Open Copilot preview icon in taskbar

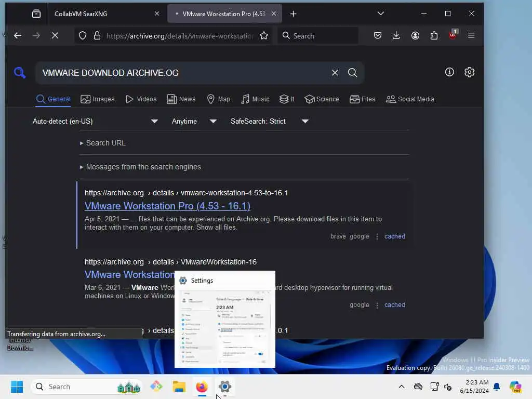516,387
